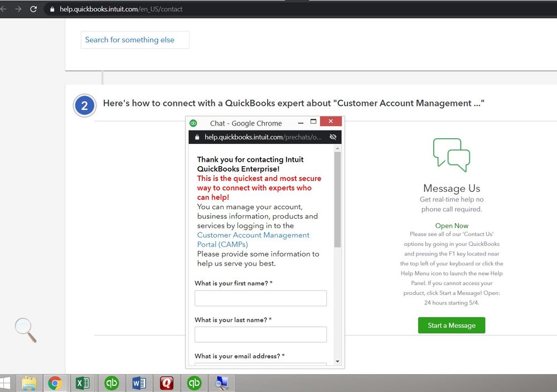Image resolution: width=557 pixels, height=392 pixels.
Task: Open the first QuickBooks taskbar icon
Action: (111, 383)
